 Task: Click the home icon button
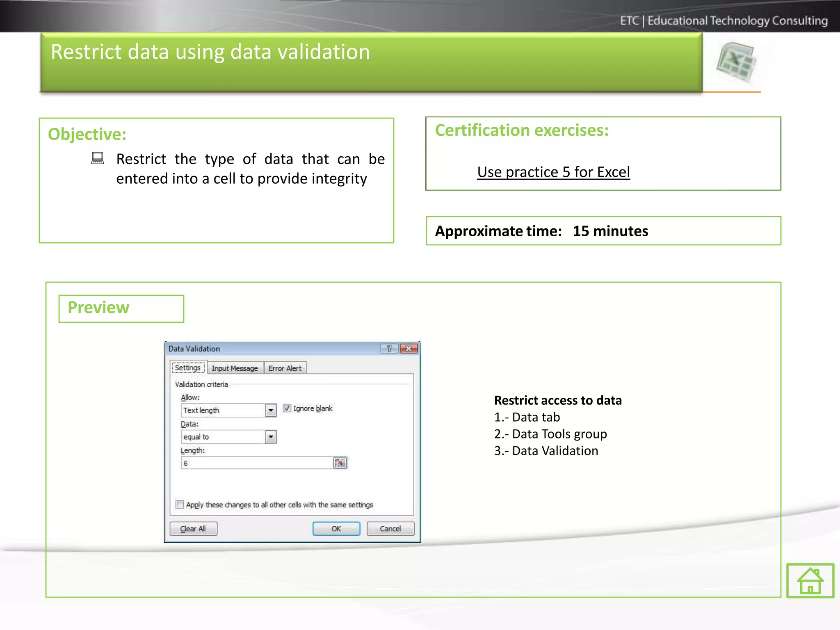coord(810,580)
